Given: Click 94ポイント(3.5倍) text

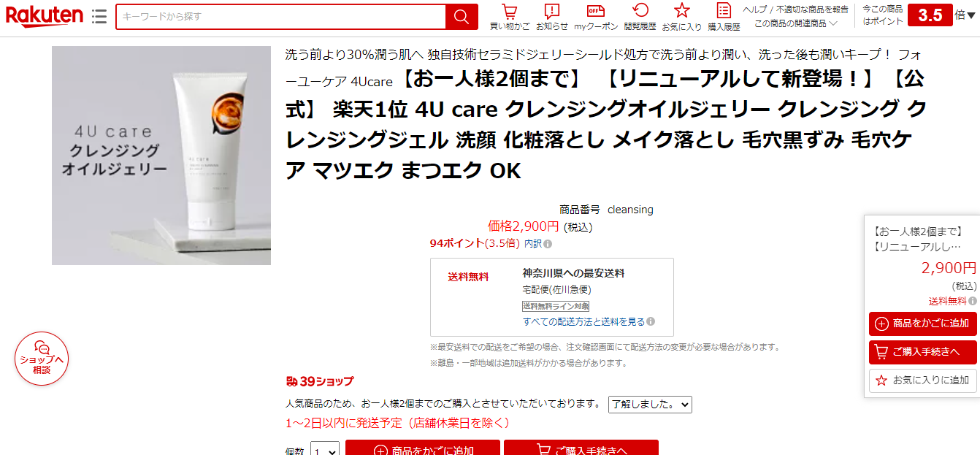Looking at the screenshot, I should pyautogui.click(x=475, y=243).
